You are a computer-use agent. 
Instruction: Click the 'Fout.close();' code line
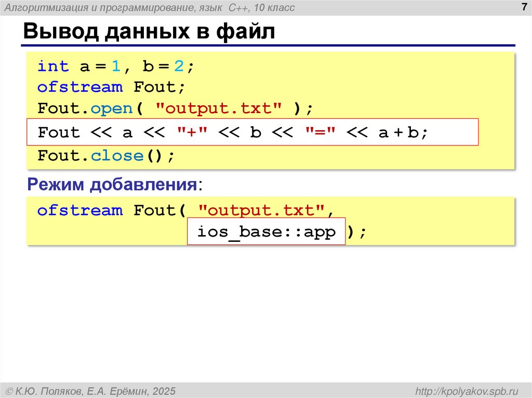point(107,155)
